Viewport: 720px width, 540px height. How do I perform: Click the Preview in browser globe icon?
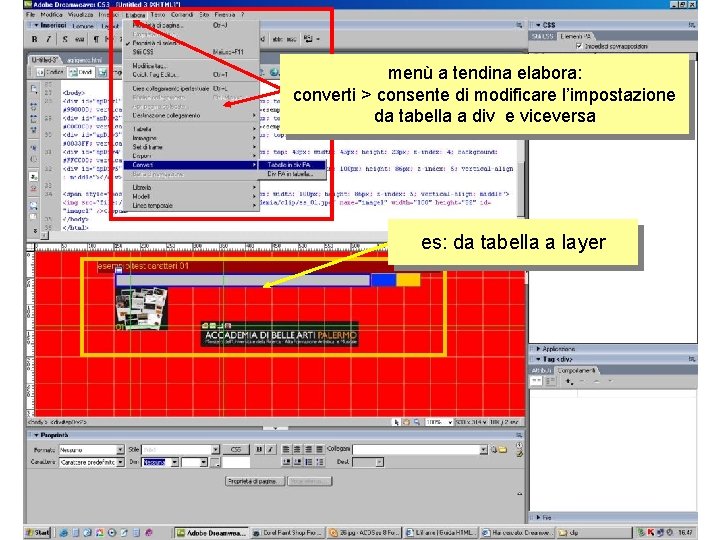click(x=274, y=72)
